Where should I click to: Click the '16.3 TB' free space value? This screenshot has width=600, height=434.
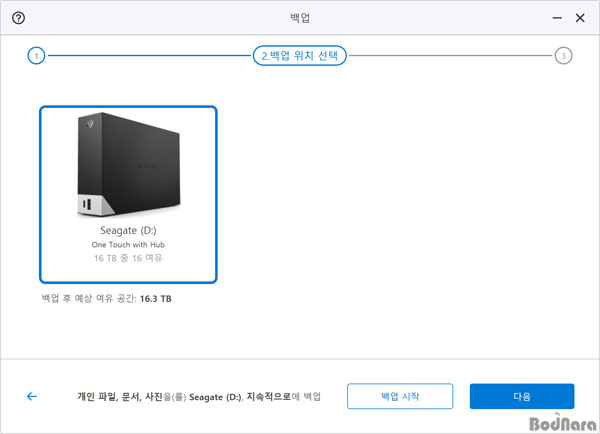click(156, 299)
